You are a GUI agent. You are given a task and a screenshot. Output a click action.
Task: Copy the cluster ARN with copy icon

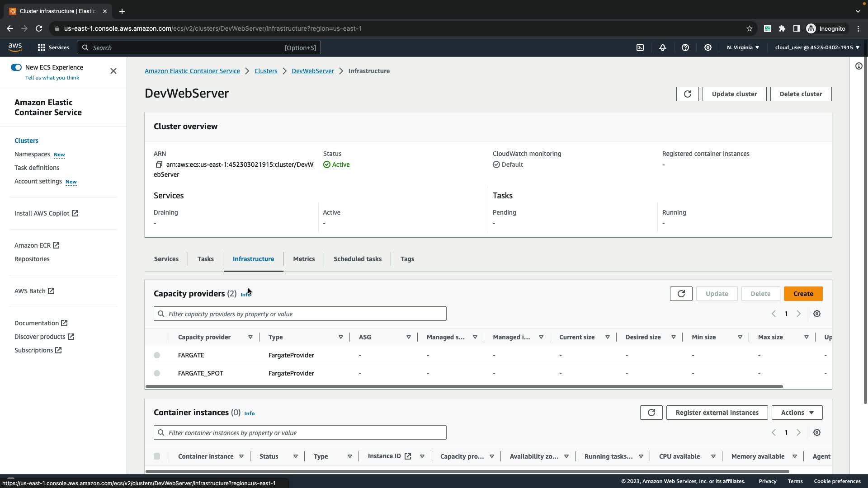tap(159, 164)
